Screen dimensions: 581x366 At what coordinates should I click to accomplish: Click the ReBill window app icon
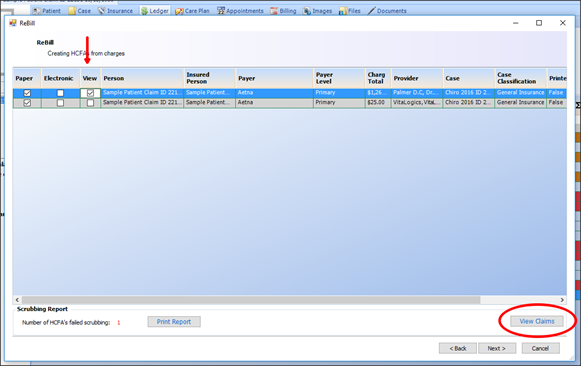(x=13, y=23)
